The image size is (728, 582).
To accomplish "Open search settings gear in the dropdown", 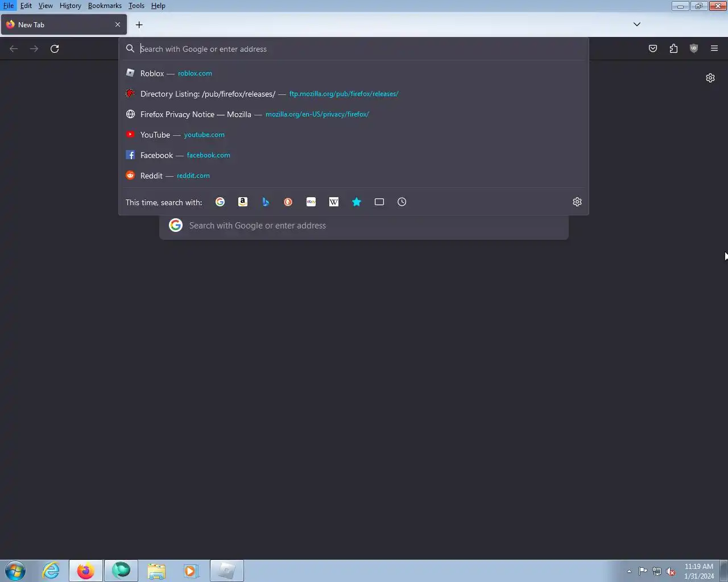I will (x=577, y=202).
